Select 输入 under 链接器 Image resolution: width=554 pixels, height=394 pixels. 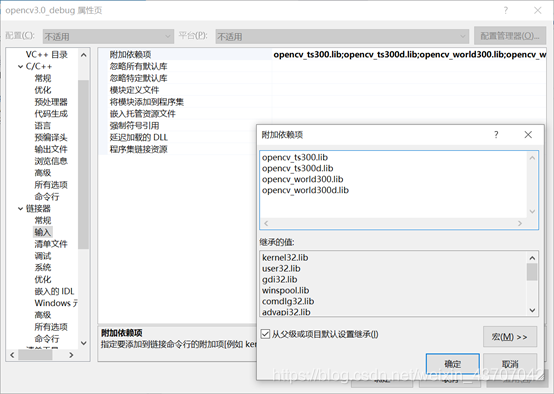pyautogui.click(x=43, y=232)
